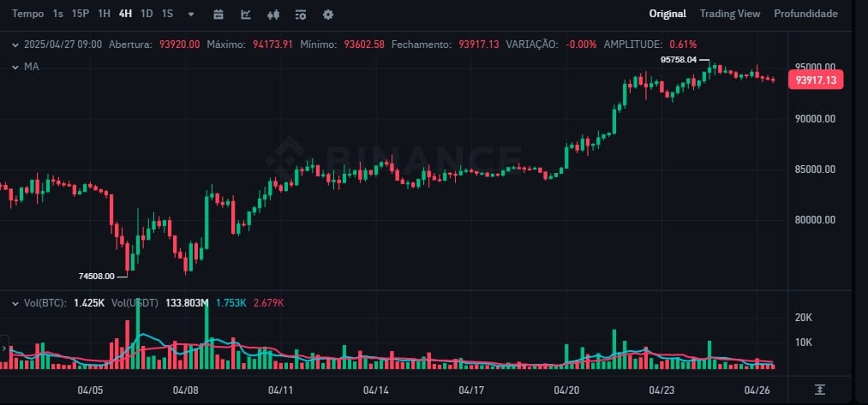868x405 pixels.
Task: Open the chart display options icon
Action: 300,15
